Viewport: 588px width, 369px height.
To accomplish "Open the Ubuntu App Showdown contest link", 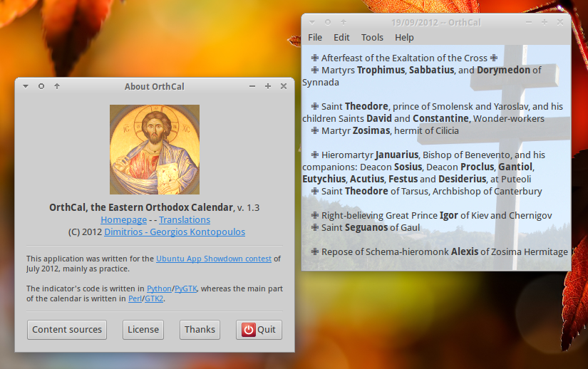I will pyautogui.click(x=214, y=259).
